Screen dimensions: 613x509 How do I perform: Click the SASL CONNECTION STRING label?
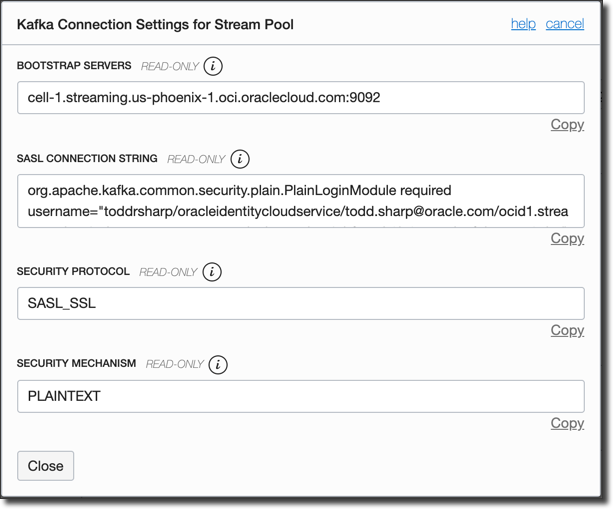pyautogui.click(x=87, y=159)
